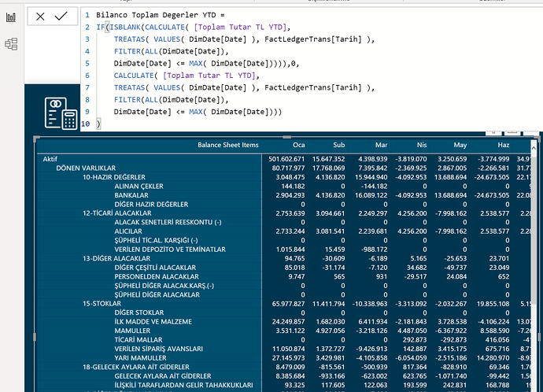Select the 'VERİLEN SİPARİŞ AVANSLARI' row
Image resolution: width=543 pixels, height=392 pixels.
(x=159, y=349)
